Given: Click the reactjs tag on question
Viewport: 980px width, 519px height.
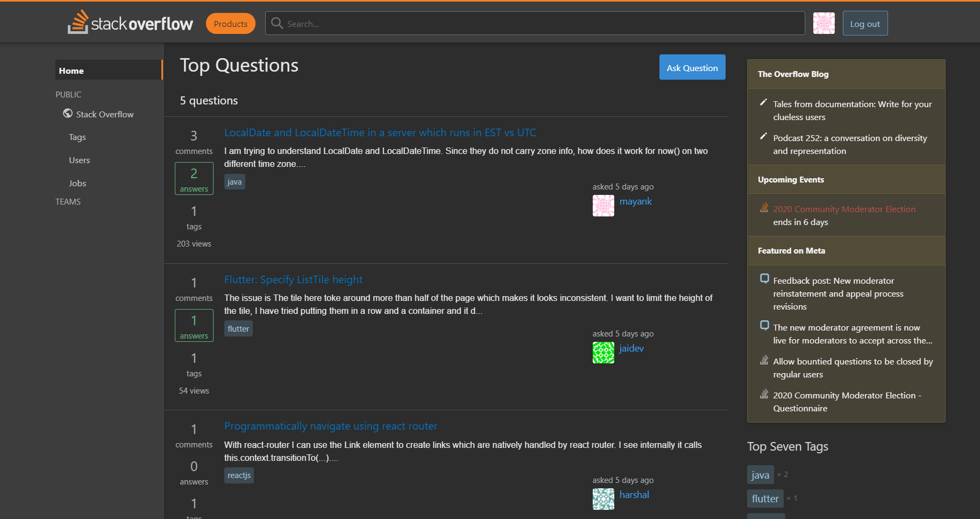Looking at the screenshot, I should click(239, 475).
